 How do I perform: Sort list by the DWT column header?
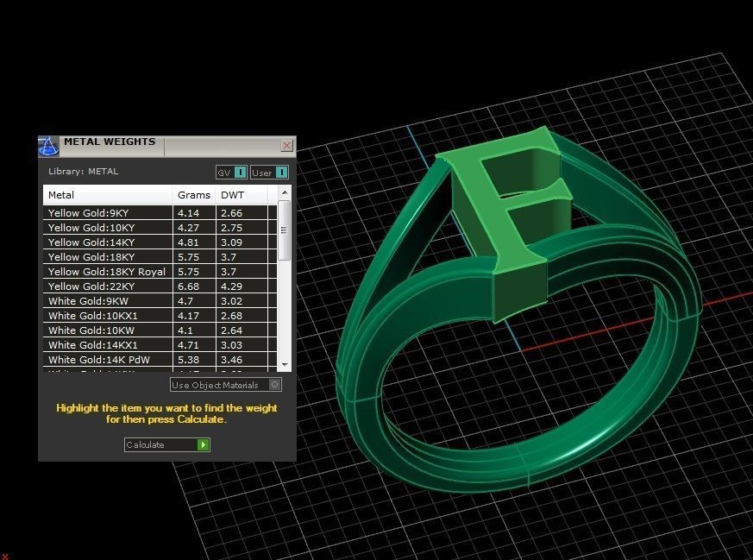tap(231, 195)
